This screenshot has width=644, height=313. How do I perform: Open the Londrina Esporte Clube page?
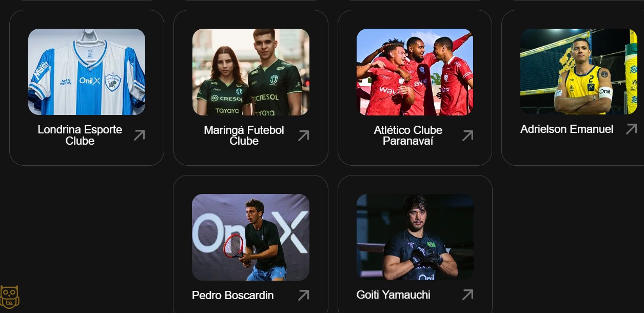[80, 135]
